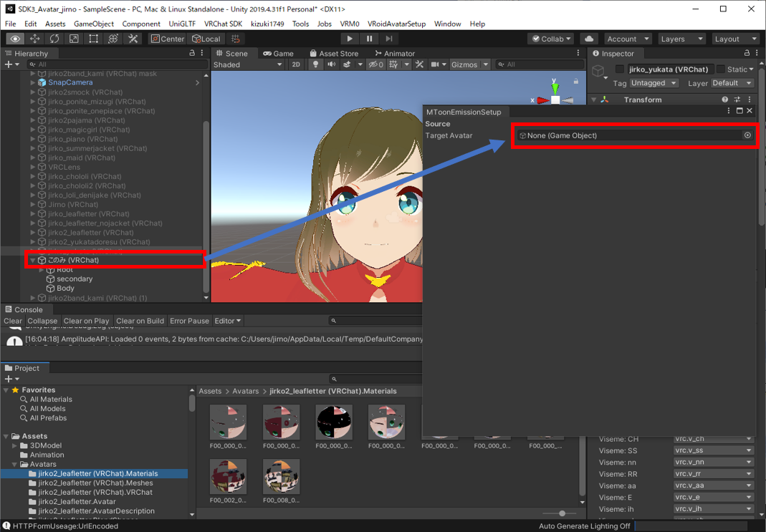Image resolution: width=766 pixels, height=532 pixels.
Task: Open Target Avatar object picker
Action: (747, 135)
